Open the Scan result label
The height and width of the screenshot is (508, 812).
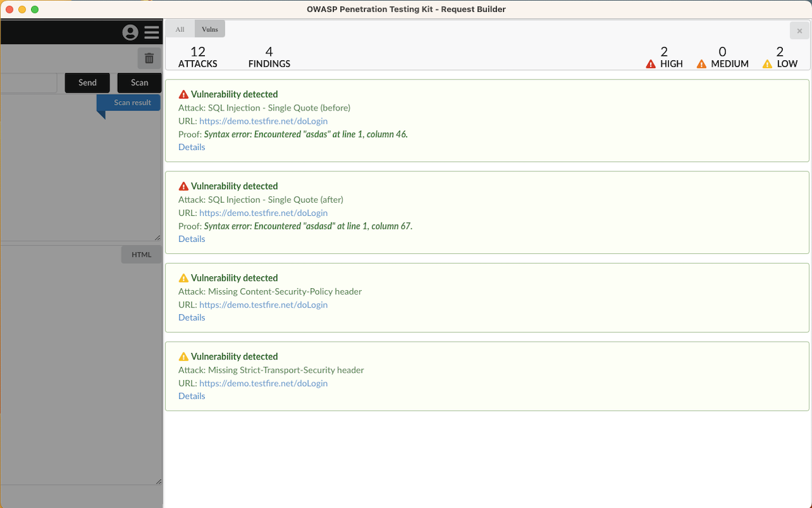[x=132, y=102]
